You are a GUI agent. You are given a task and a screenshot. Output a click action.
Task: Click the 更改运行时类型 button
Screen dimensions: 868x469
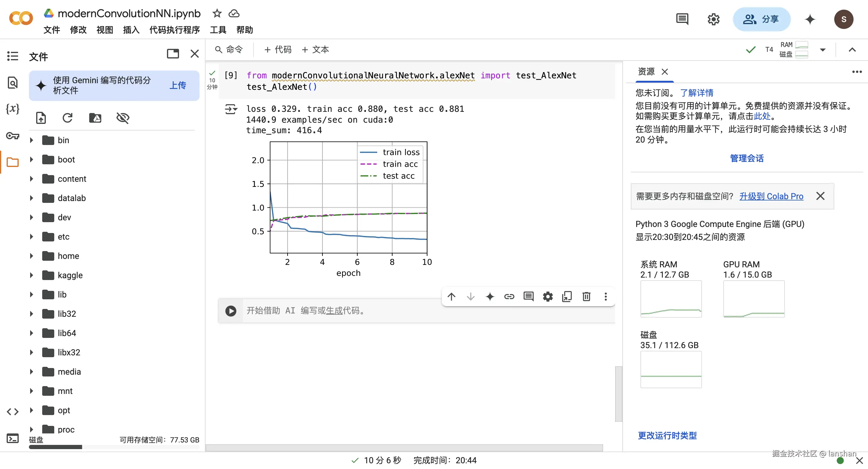tap(667, 436)
